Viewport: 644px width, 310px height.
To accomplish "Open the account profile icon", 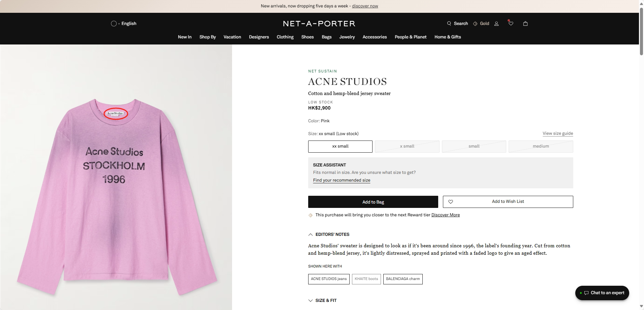I will (x=496, y=24).
